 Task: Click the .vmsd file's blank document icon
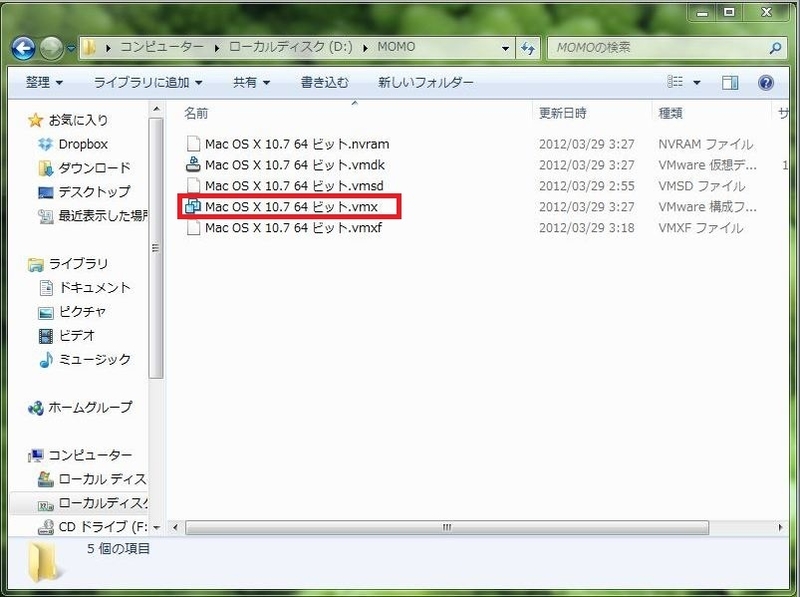tap(193, 186)
